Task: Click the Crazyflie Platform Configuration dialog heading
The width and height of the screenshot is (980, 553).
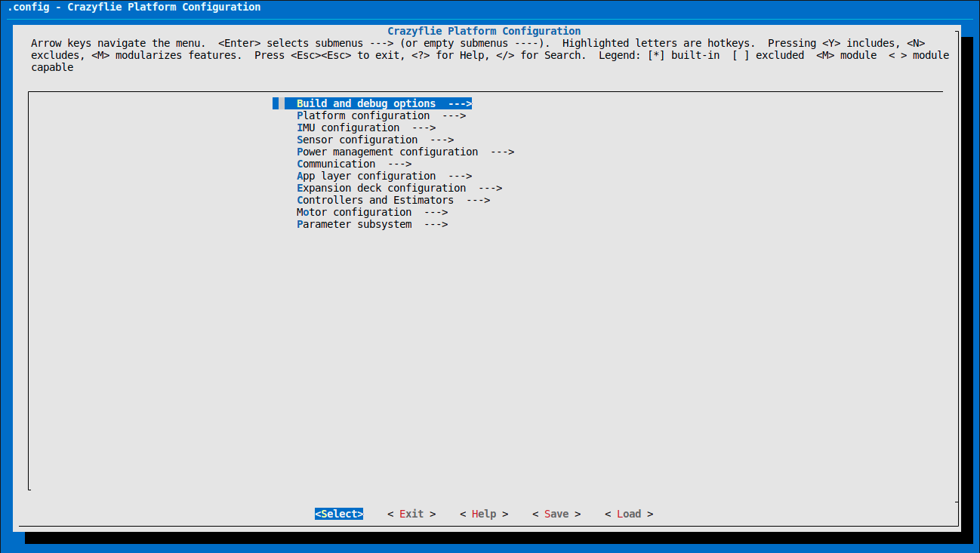Action: click(484, 31)
